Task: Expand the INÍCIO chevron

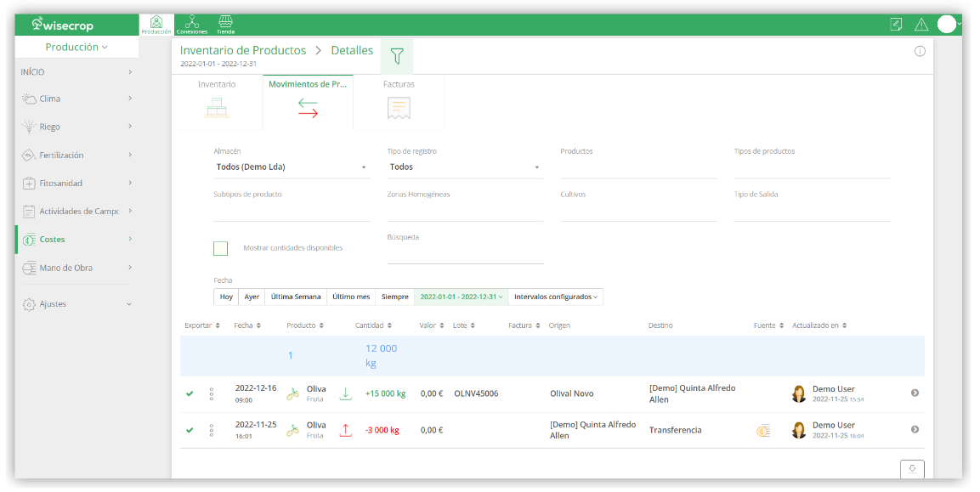Action: click(130, 72)
